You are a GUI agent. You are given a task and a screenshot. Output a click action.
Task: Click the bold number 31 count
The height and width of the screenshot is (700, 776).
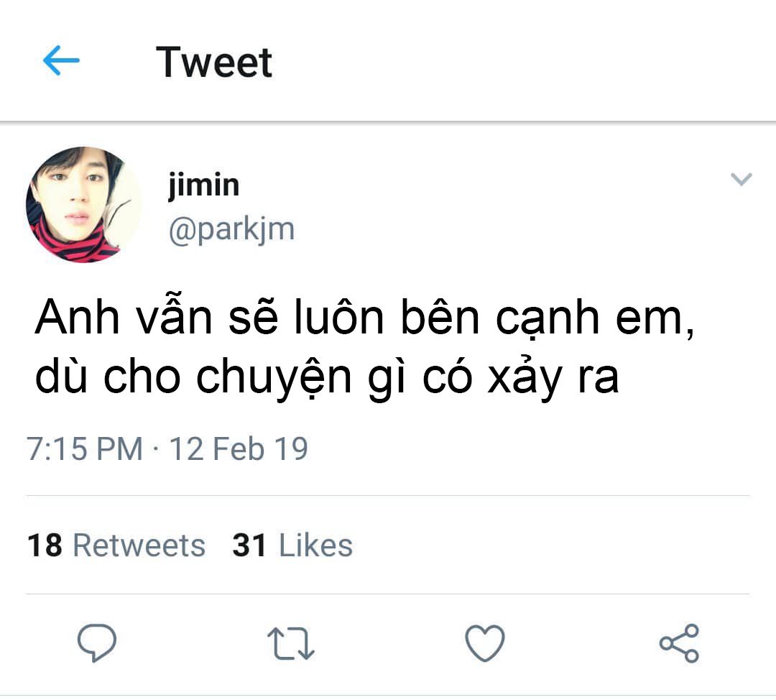click(250, 545)
